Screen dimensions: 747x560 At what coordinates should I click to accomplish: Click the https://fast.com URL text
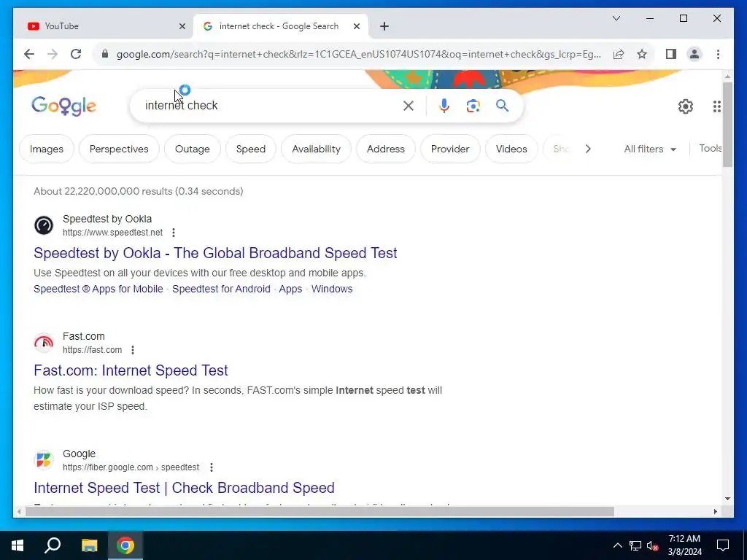coord(93,350)
